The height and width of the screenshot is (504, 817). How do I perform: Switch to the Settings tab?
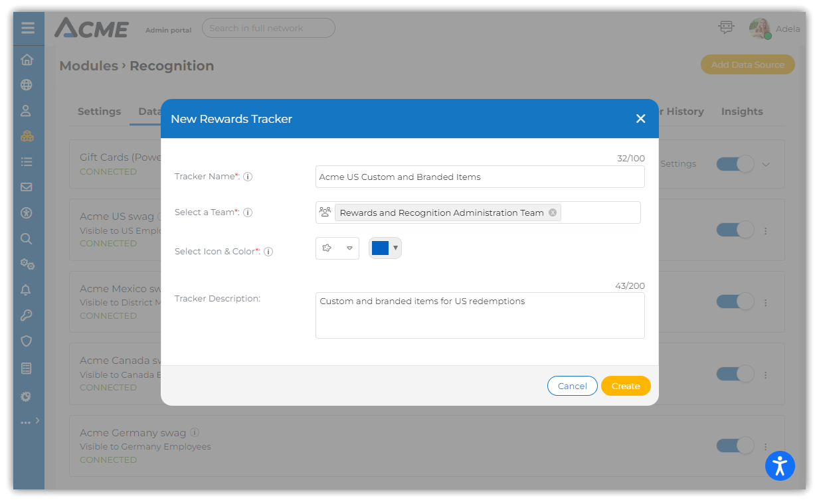(x=99, y=112)
